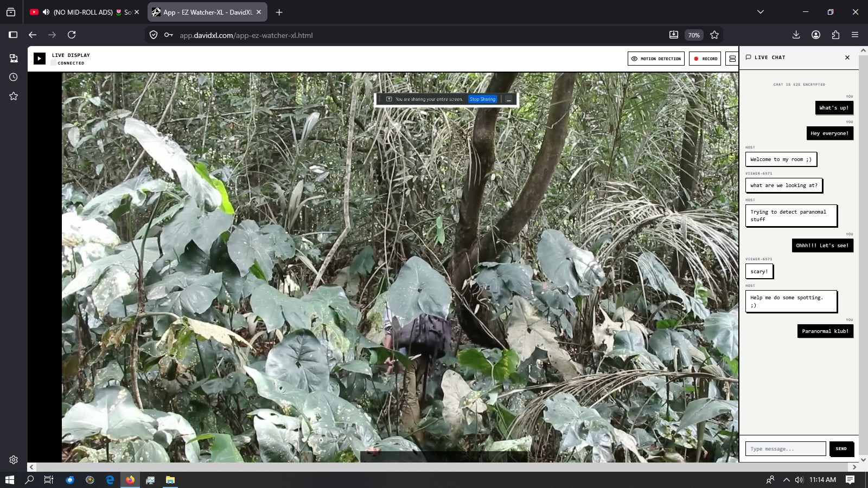
Task: Expand the list all tabs chevron
Action: click(761, 12)
